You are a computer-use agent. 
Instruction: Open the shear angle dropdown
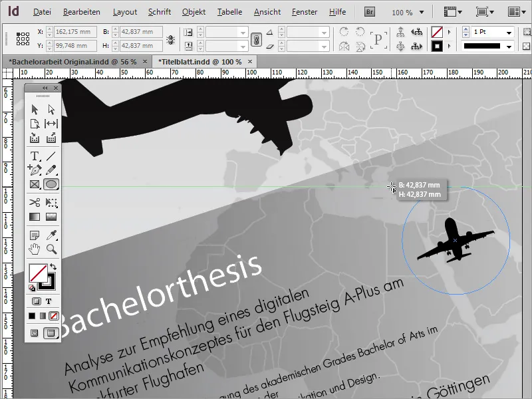324,47
